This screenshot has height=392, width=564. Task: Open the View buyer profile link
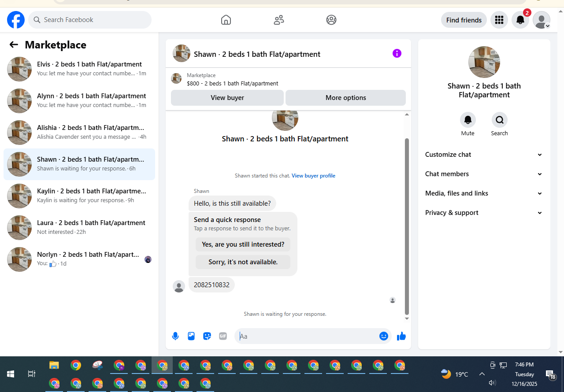click(x=313, y=176)
